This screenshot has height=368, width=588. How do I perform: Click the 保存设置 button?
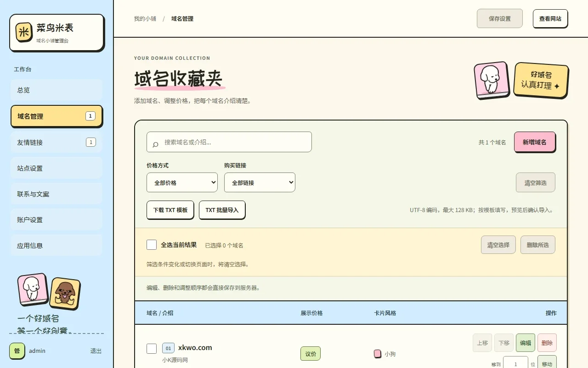coord(500,18)
